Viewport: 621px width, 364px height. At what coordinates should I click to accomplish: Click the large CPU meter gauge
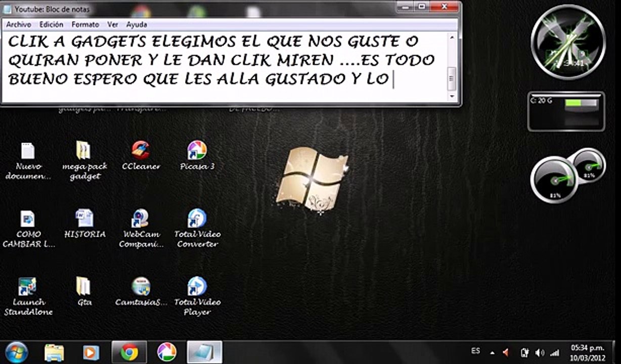tap(555, 179)
